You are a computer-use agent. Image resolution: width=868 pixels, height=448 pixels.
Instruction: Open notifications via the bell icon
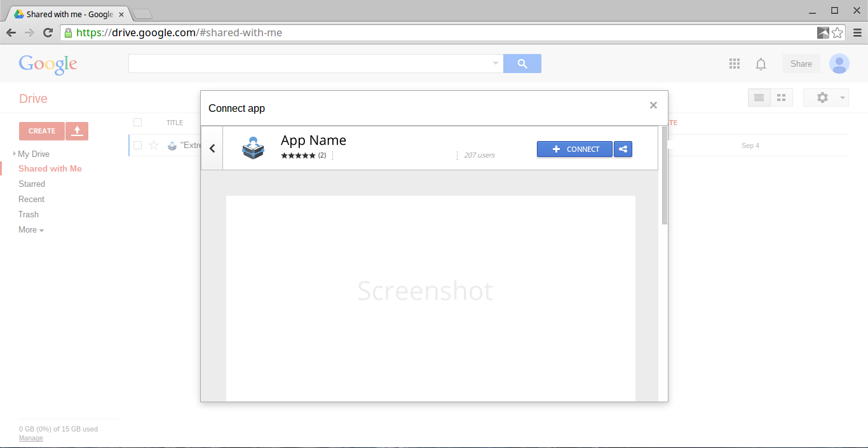761,64
